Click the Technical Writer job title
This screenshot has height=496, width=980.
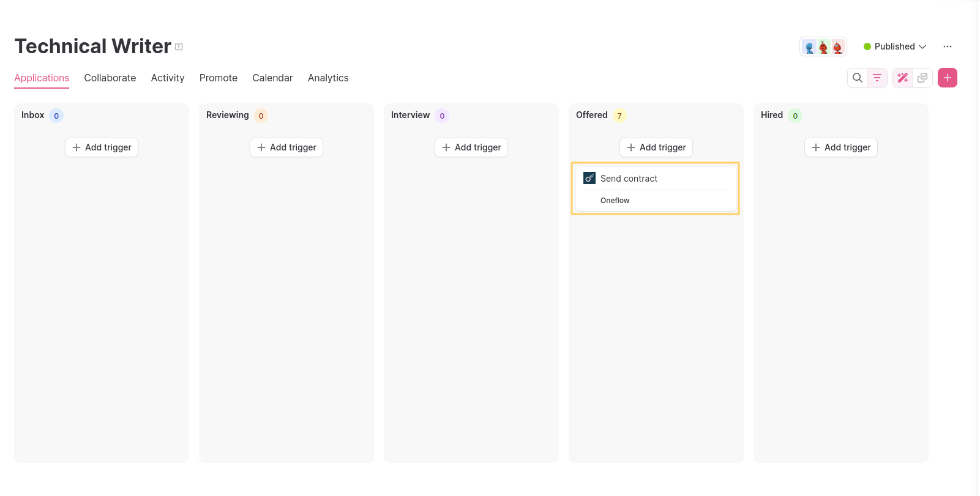point(93,46)
